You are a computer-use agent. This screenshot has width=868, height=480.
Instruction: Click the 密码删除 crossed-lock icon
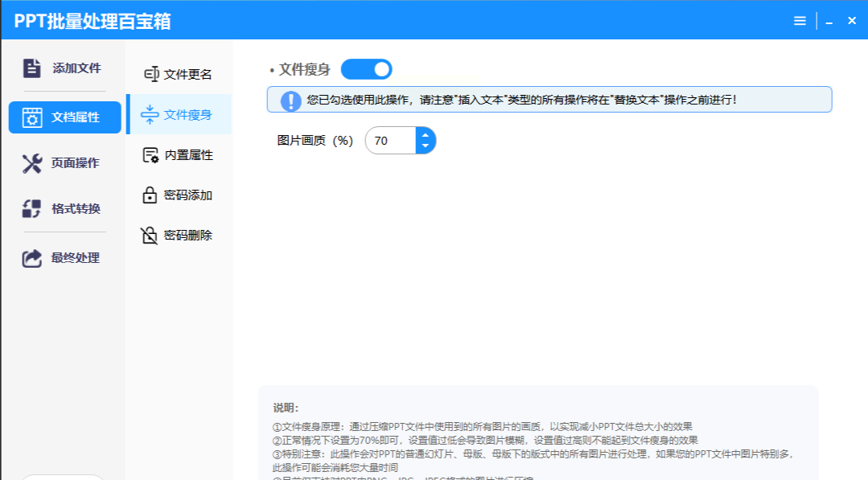point(150,236)
